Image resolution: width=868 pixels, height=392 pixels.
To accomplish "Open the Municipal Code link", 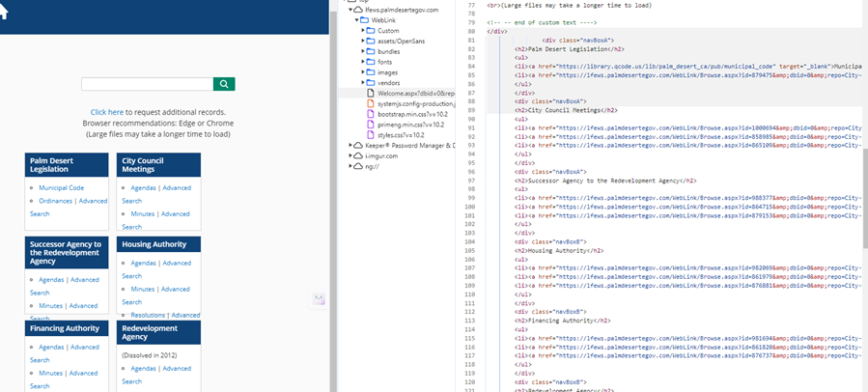I will coord(61,187).
